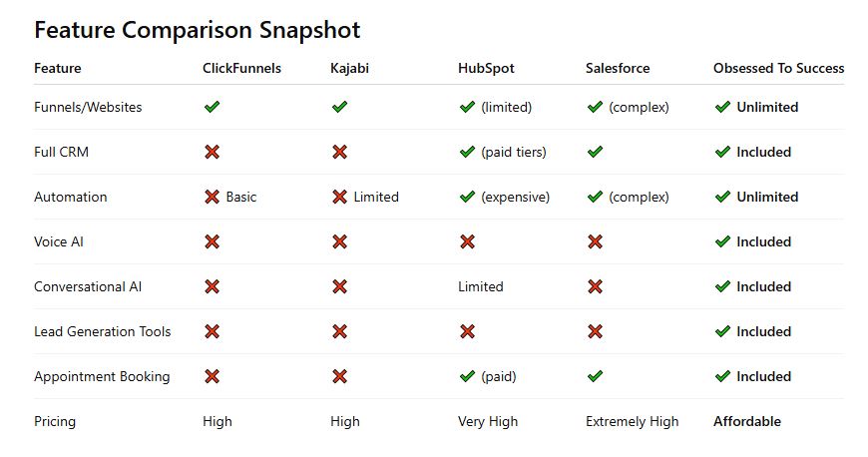Click the Salesforce Appointment Booking green checkmark
Screen dimensions: 868x457
pos(595,377)
